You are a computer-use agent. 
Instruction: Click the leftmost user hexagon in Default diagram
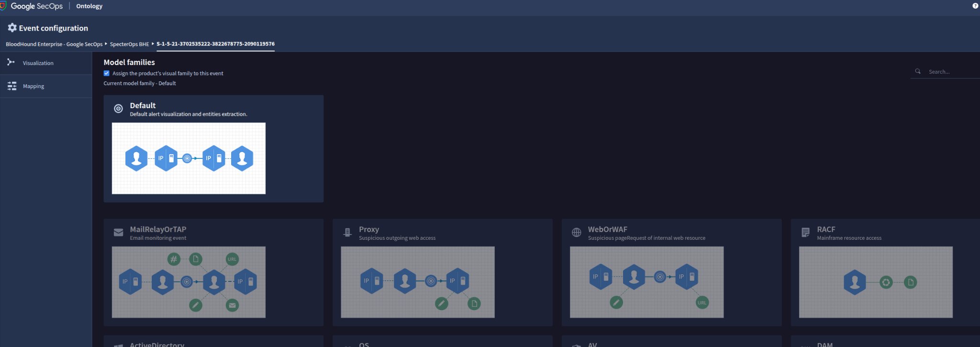(x=136, y=158)
